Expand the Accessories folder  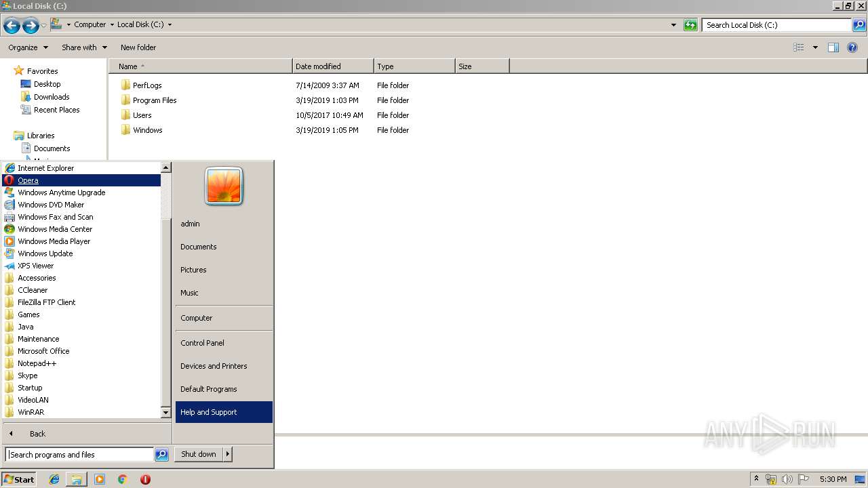click(x=81, y=278)
